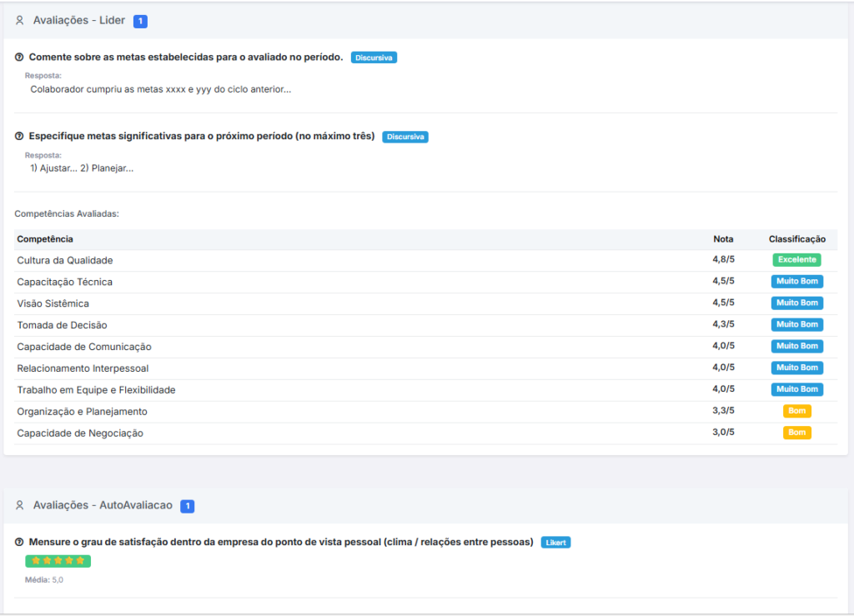This screenshot has width=854, height=616.
Task: Click the Likert tag on the satisfaction question
Action: [555, 543]
